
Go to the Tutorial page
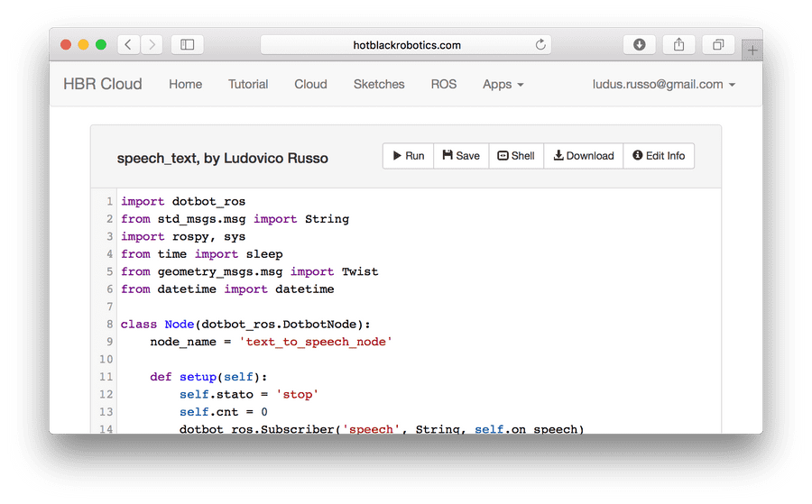[x=248, y=84]
